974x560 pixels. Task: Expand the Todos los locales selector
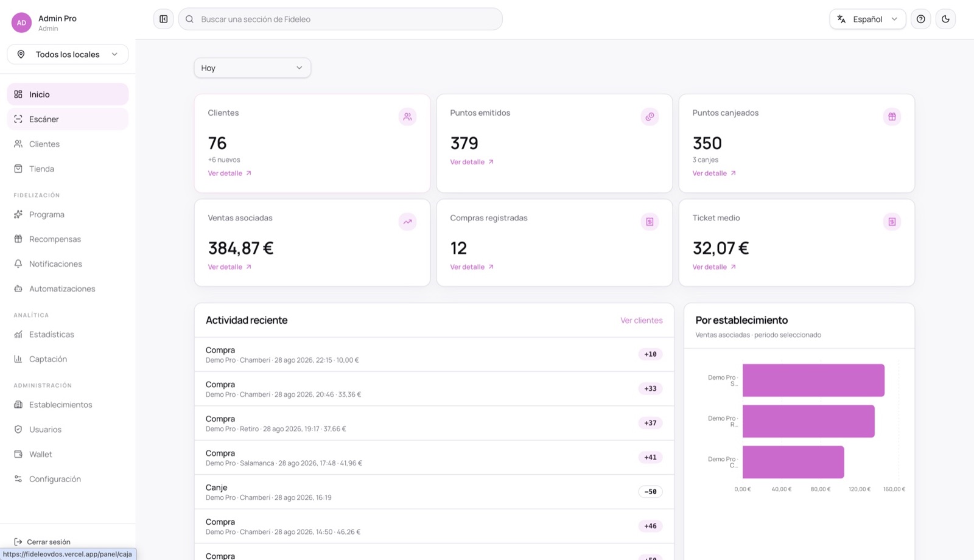[68, 54]
